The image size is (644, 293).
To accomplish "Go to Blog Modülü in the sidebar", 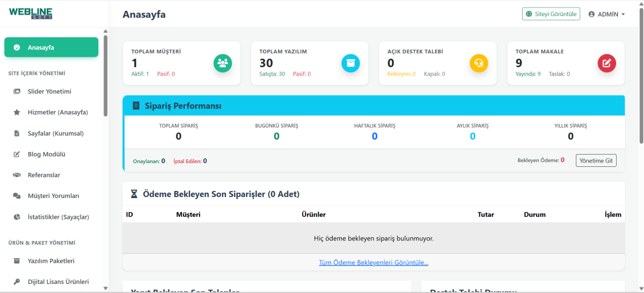I will click(46, 154).
